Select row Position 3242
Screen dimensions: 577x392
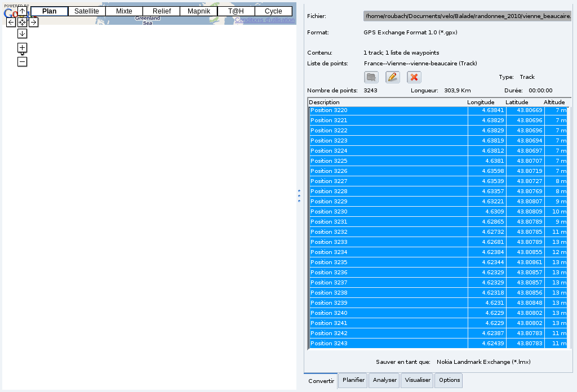click(438, 333)
